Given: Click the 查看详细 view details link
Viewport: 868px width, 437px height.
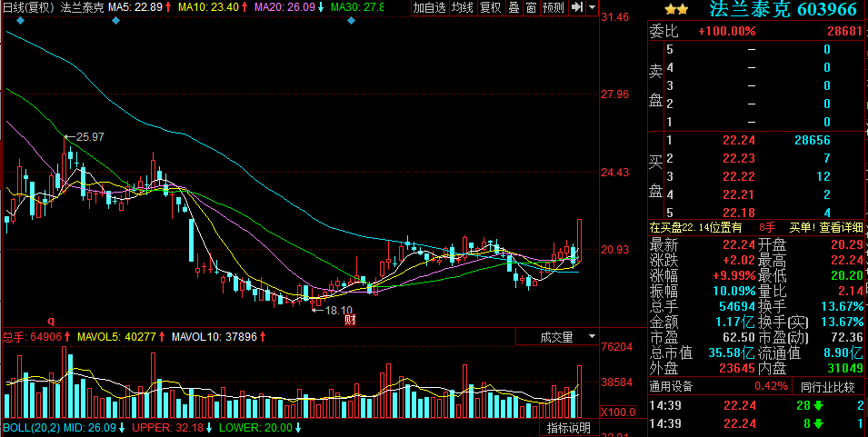Looking at the screenshot, I should [841, 227].
